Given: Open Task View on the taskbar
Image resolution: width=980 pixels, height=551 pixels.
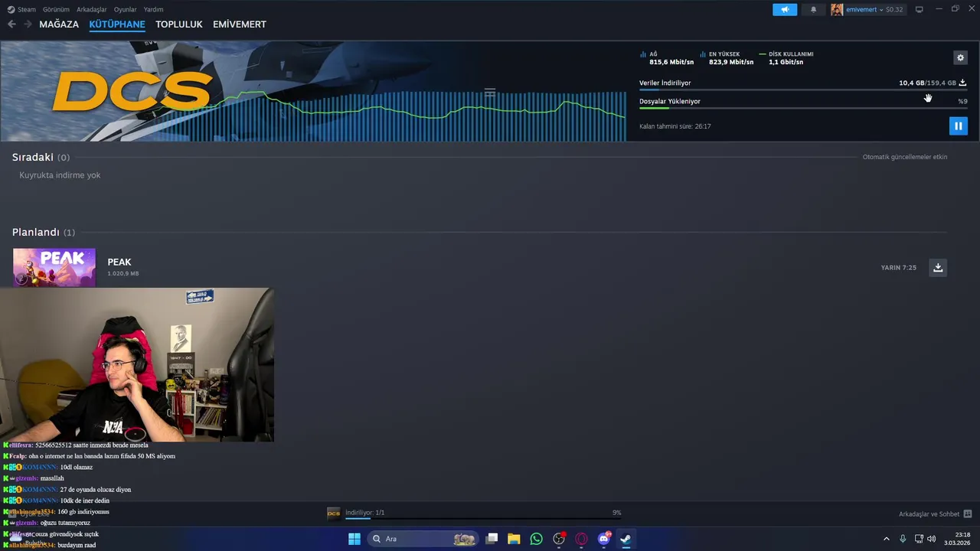Looking at the screenshot, I should click(x=492, y=539).
